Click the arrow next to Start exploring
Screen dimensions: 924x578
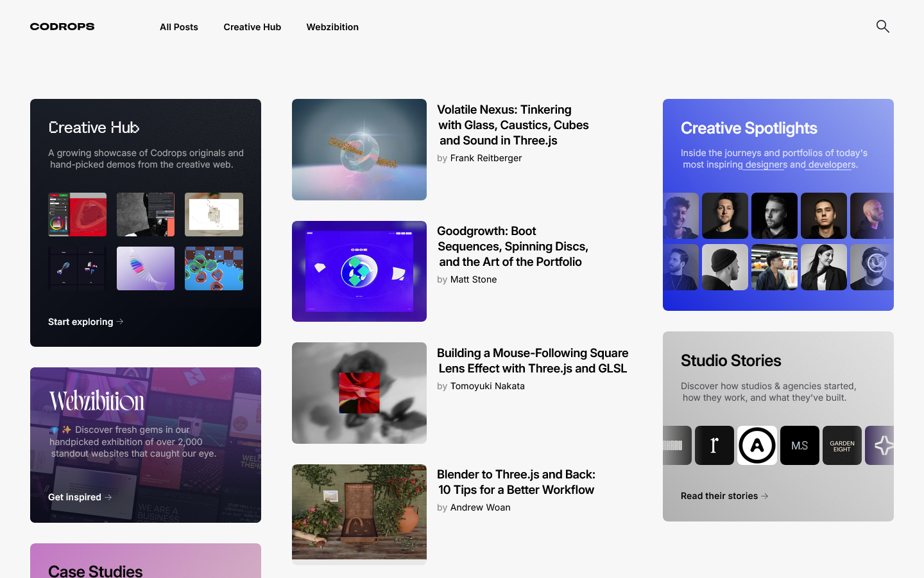[120, 322]
